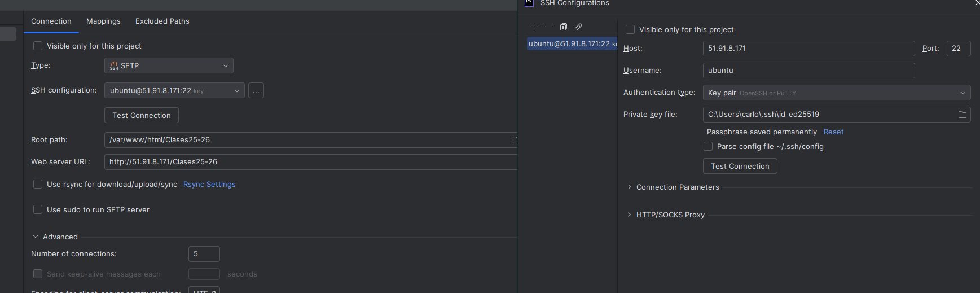Remove the selected SSH configuration
This screenshot has width=980, height=293.
[x=548, y=27]
